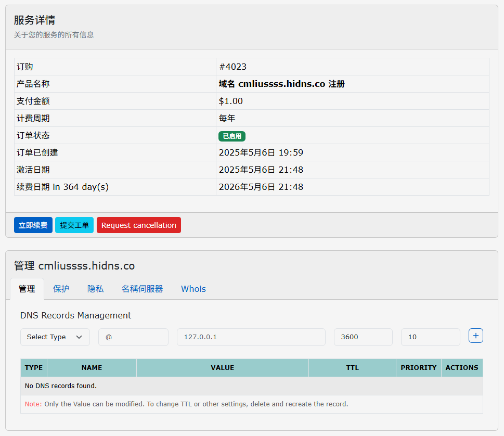The image size is (504, 436).
Task: Click the ACTIONS column header
Action: tap(461, 368)
